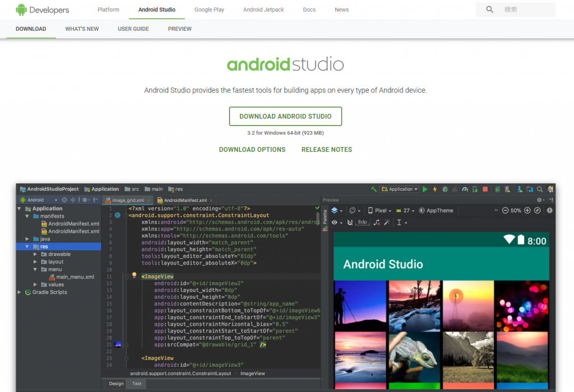Switch to the WHAT'S NEW tab
The height and width of the screenshot is (392, 574).
click(82, 29)
